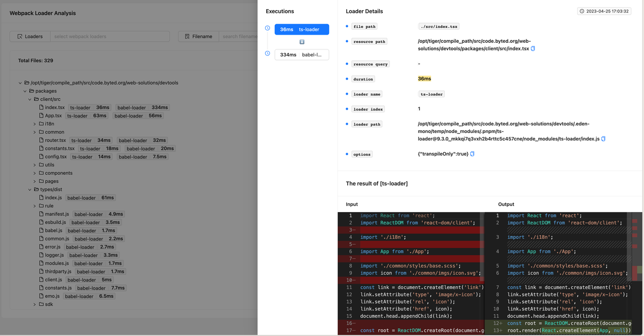
Task: Click the highlighted 36ms duration value
Action: click(x=424, y=79)
